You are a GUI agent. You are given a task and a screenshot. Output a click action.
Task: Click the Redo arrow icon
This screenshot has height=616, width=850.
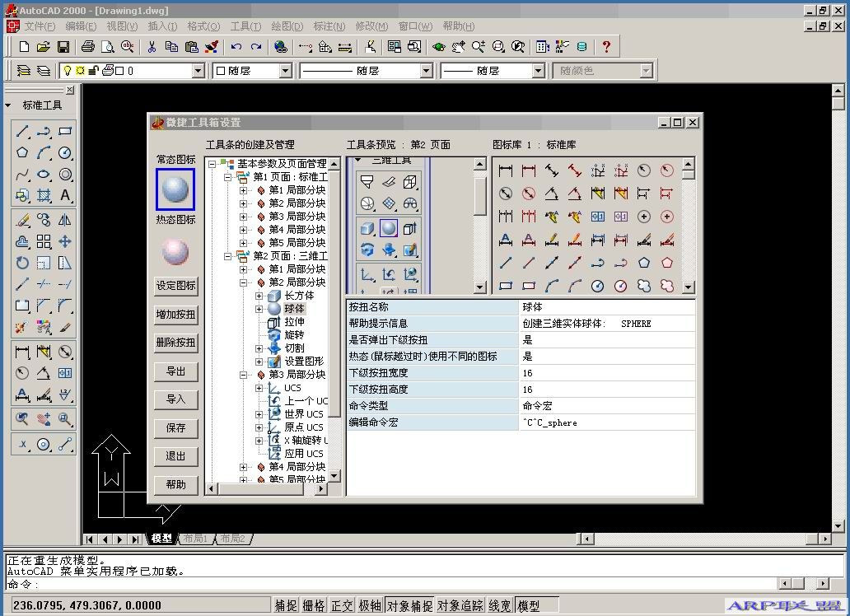pyautogui.click(x=256, y=47)
